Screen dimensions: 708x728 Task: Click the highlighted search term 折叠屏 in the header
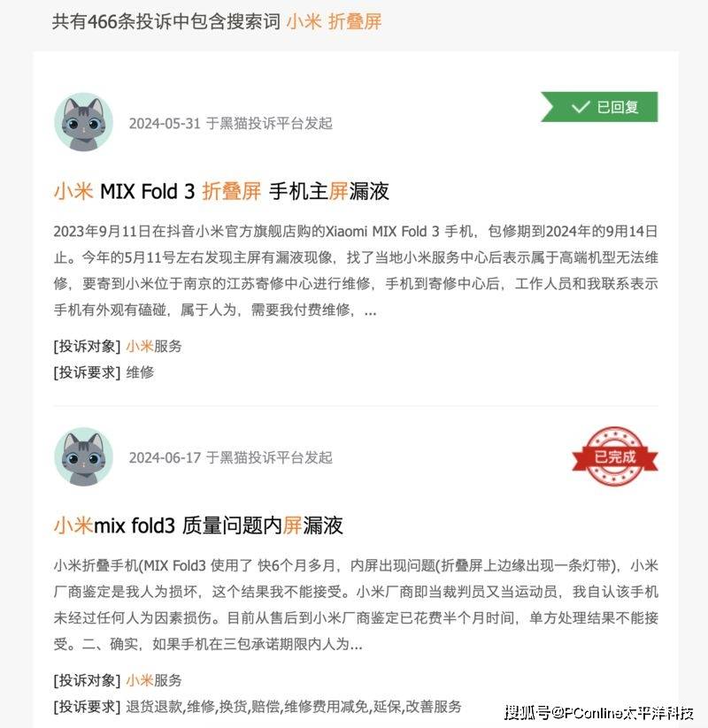[355, 21]
